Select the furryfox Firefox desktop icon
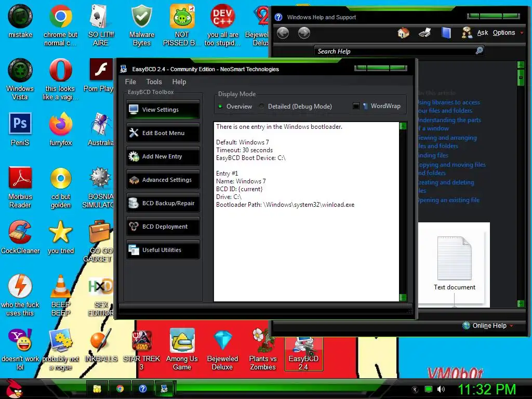Screen dimensions: 532x399 coord(60,129)
